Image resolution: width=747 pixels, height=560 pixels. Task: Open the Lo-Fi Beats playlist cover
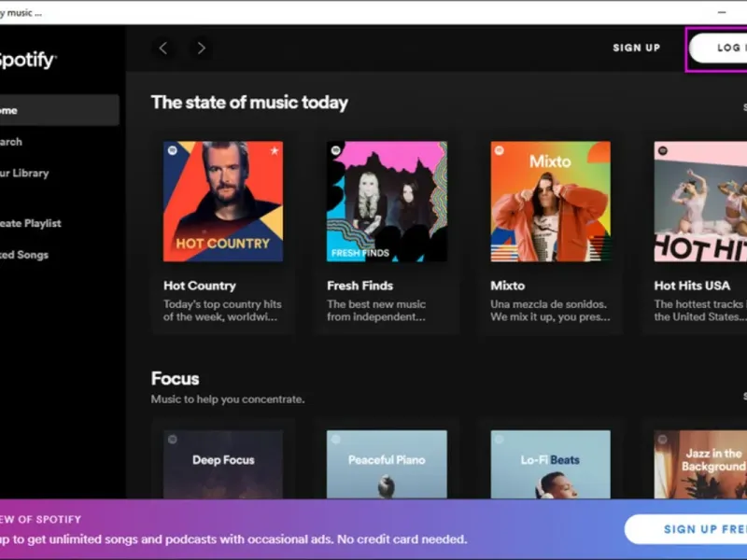click(x=550, y=464)
